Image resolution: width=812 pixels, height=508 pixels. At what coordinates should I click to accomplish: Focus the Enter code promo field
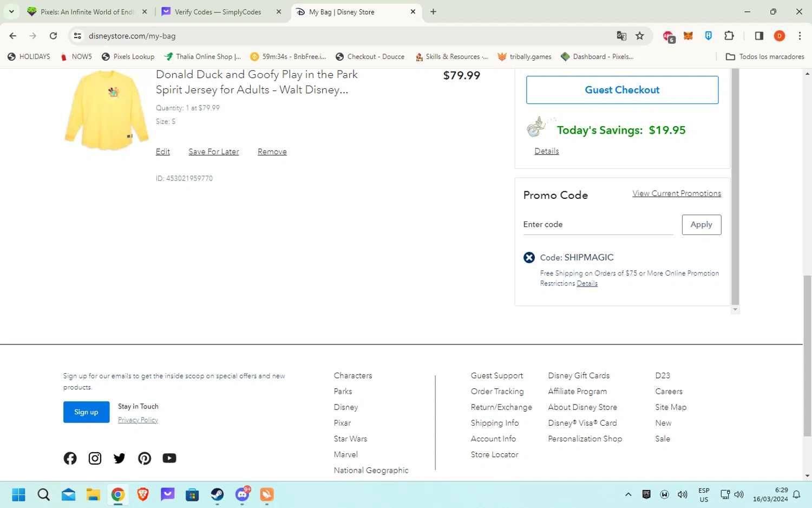pos(598,224)
